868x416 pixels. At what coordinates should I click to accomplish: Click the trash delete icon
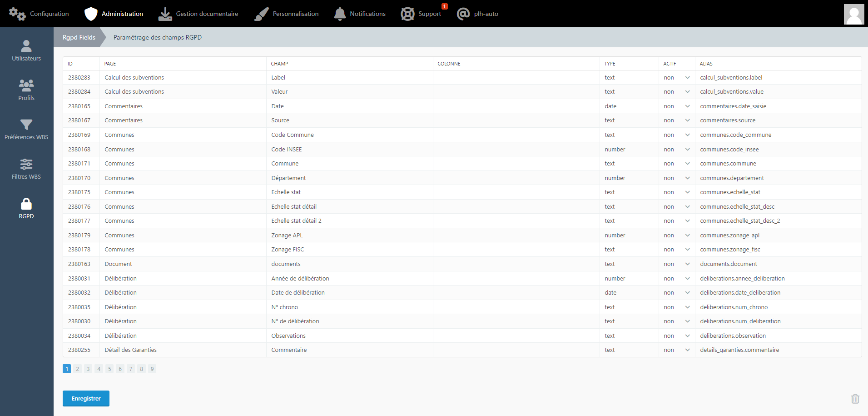pos(855,399)
